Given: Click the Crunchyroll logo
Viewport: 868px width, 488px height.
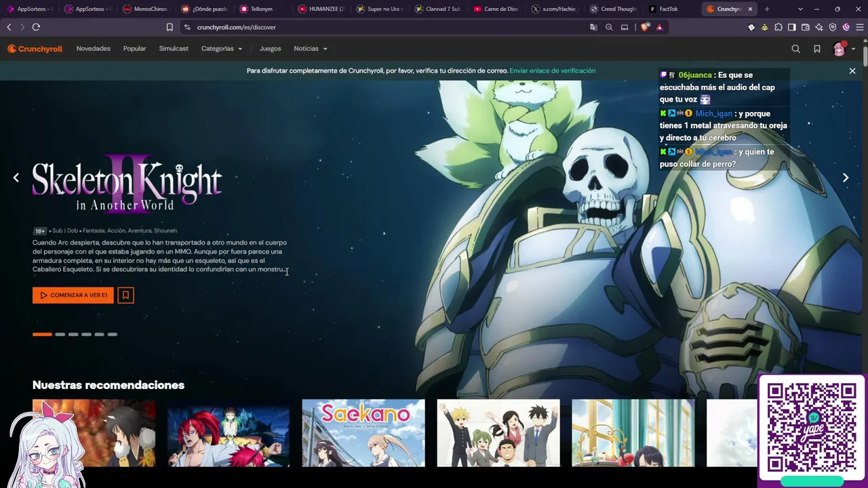Looking at the screenshot, I should [x=35, y=49].
